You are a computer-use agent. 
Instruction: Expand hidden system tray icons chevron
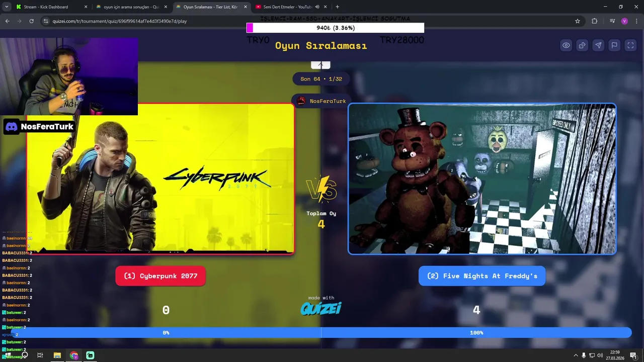(576, 355)
